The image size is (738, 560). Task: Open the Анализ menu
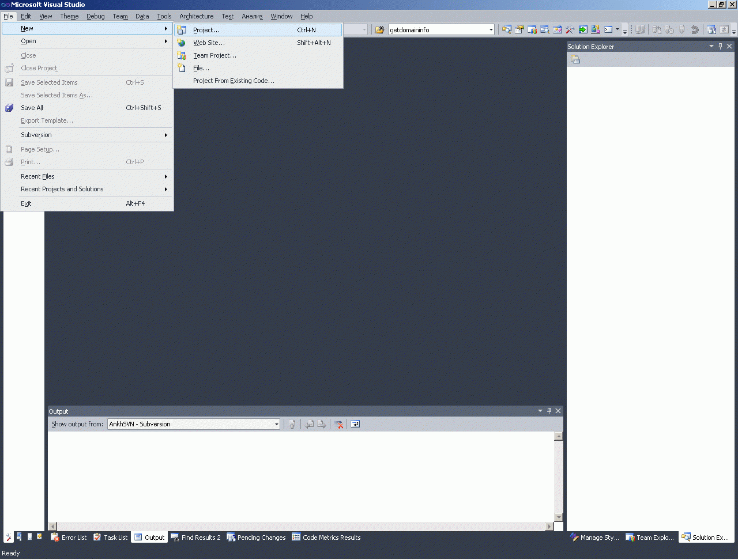252,16
